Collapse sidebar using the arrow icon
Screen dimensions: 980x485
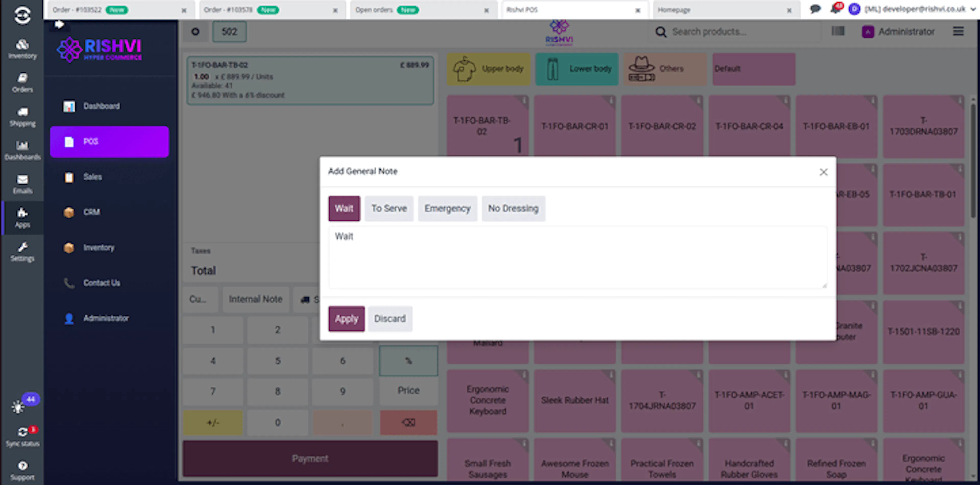[59, 25]
